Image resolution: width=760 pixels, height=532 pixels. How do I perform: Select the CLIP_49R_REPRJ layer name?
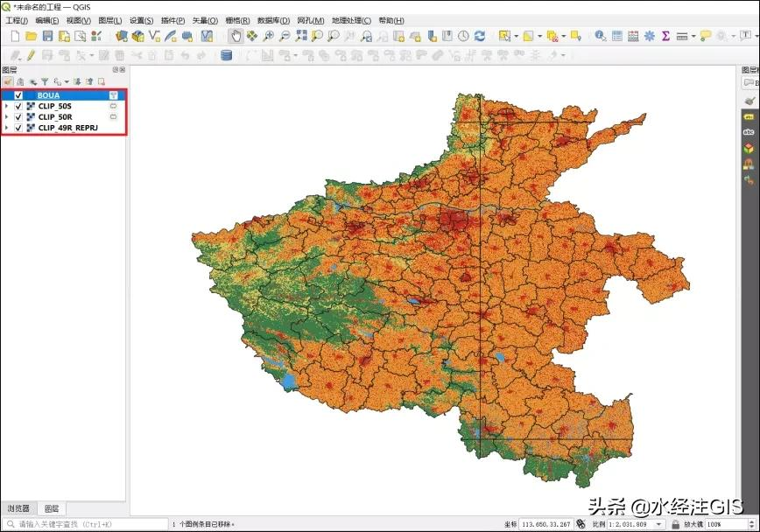pos(68,128)
